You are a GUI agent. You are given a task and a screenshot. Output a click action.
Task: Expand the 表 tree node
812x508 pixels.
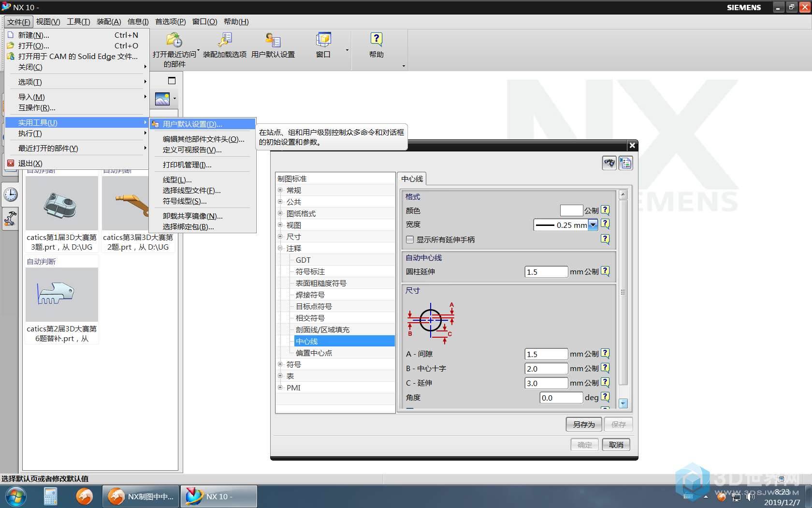pos(280,376)
